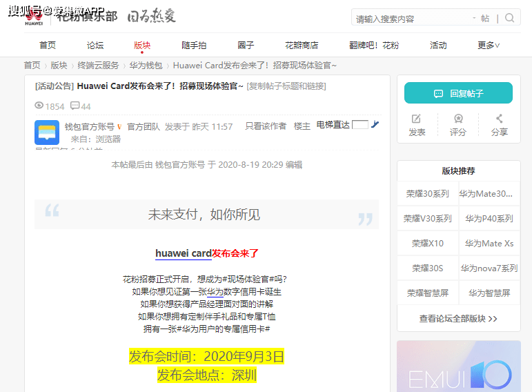Open the 圈子 navigation tab

pyautogui.click(x=246, y=45)
